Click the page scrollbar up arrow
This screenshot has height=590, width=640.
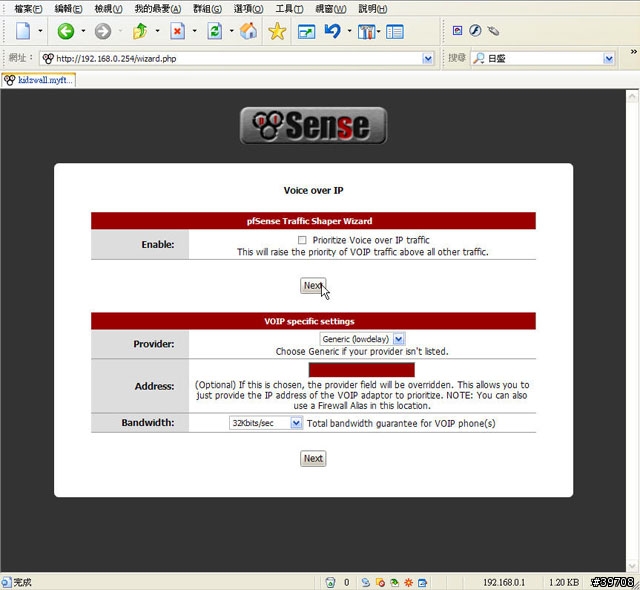point(632,97)
